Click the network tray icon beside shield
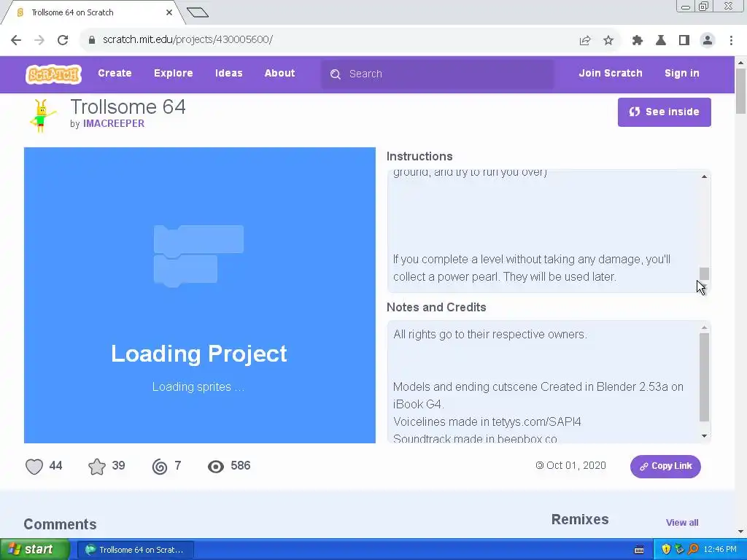The image size is (747, 560). [679, 550]
